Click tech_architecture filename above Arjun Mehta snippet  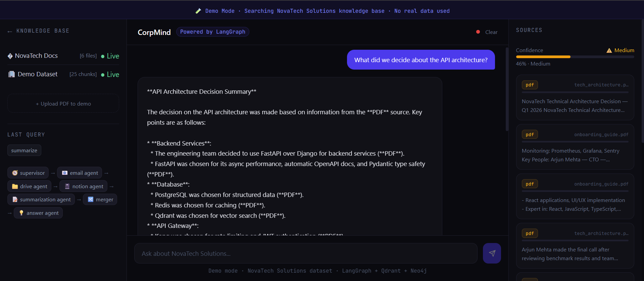[x=601, y=234]
